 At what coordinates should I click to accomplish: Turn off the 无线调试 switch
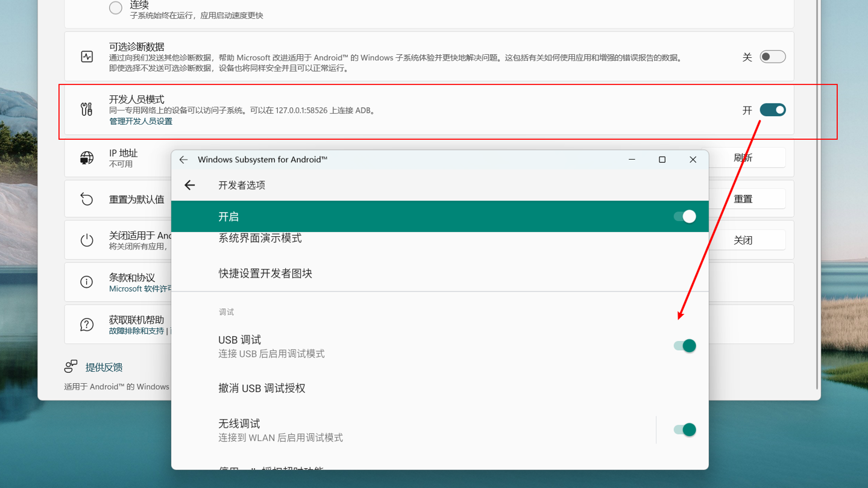pyautogui.click(x=684, y=429)
